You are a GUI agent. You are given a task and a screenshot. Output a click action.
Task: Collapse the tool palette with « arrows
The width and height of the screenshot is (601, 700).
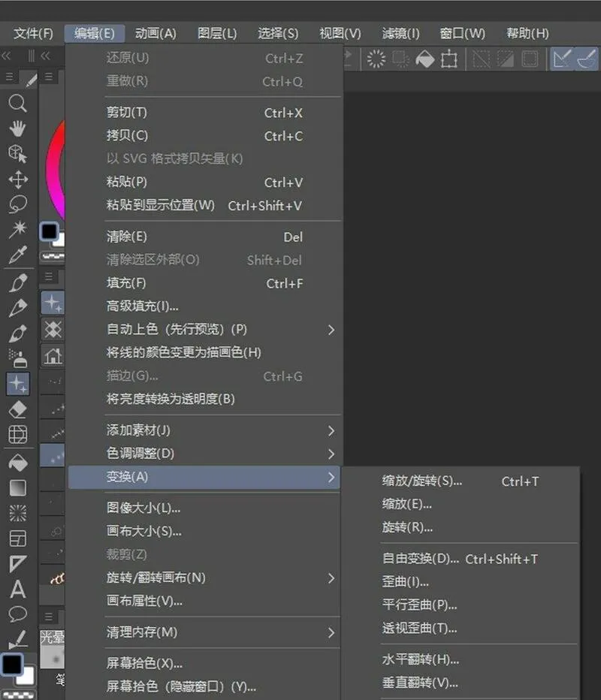[x=7, y=56]
